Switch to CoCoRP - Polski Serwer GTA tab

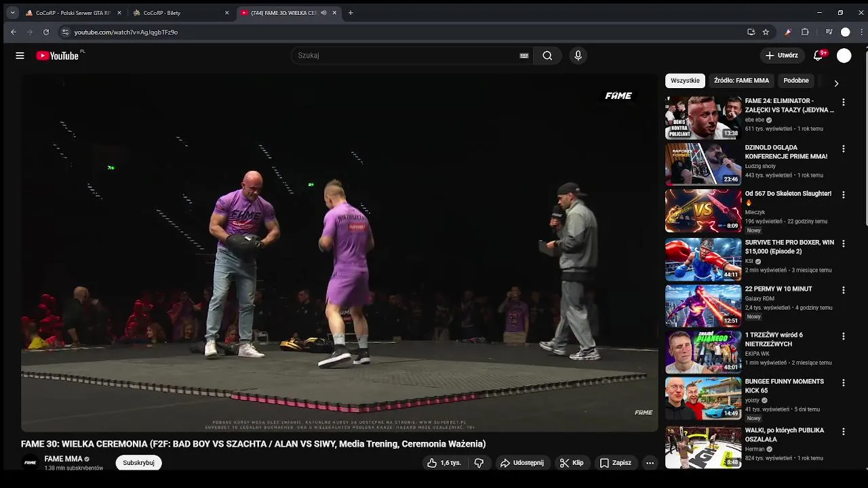click(73, 13)
